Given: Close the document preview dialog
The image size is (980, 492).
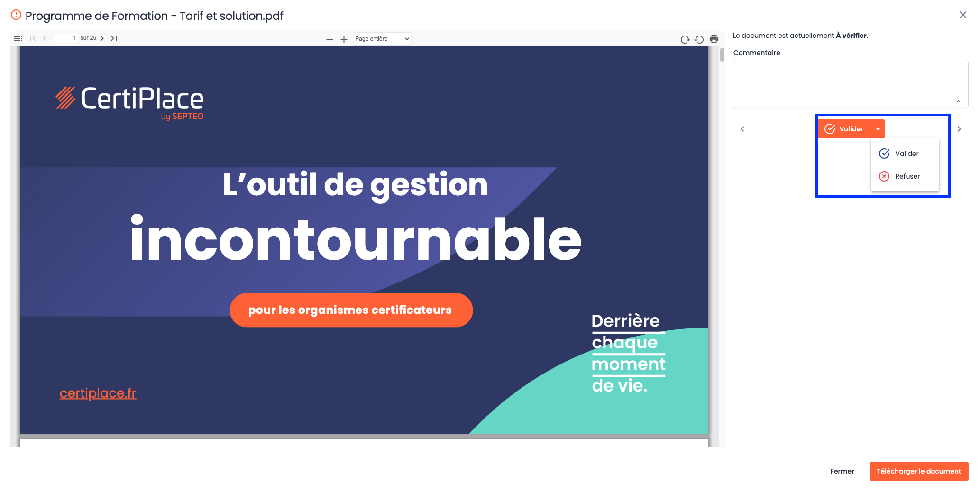Looking at the screenshot, I should click(963, 15).
